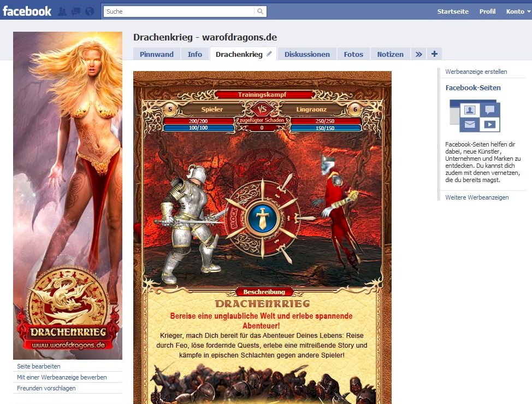Screen dimensions: 532x404
Task: Open the messages icon in header
Action: tap(76, 11)
